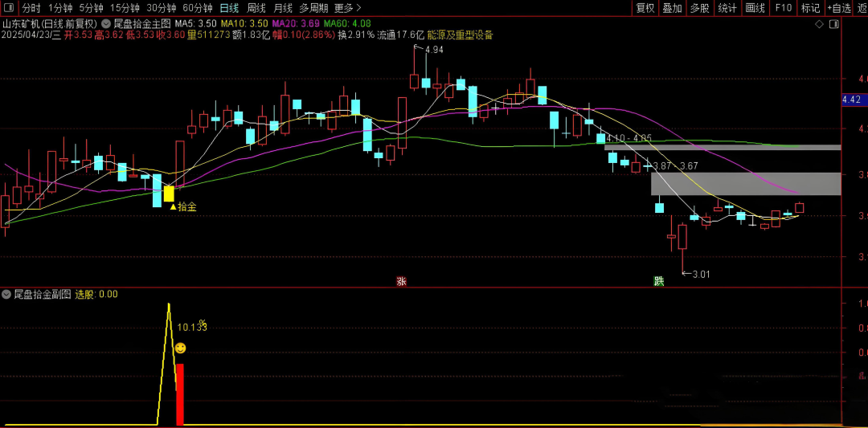868x428 pixels.
Task: Switch to the 60分钟 period tab
Action: [x=197, y=8]
